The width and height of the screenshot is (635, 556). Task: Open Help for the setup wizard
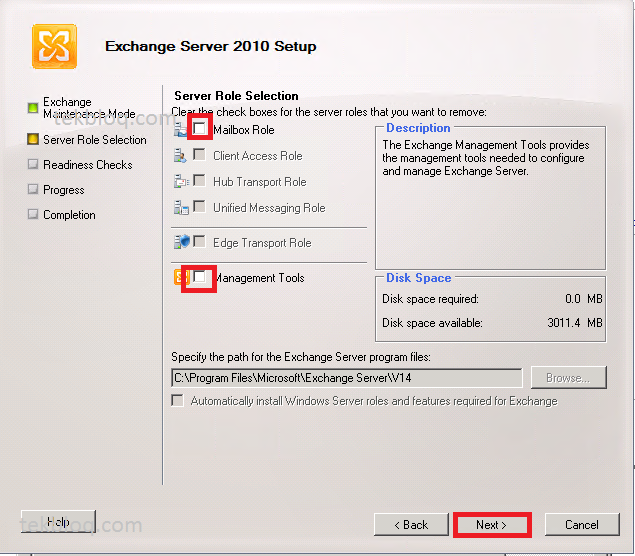coord(58,522)
